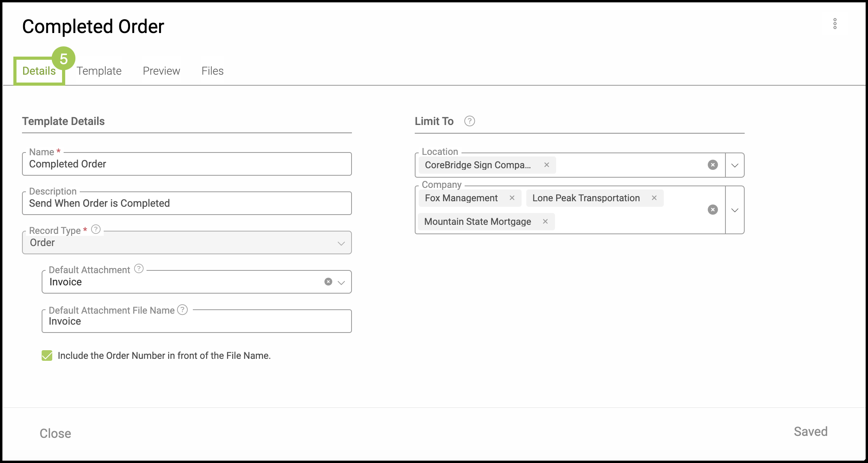Click the Default Attachment help icon
This screenshot has height=463, width=868.
pyautogui.click(x=139, y=268)
